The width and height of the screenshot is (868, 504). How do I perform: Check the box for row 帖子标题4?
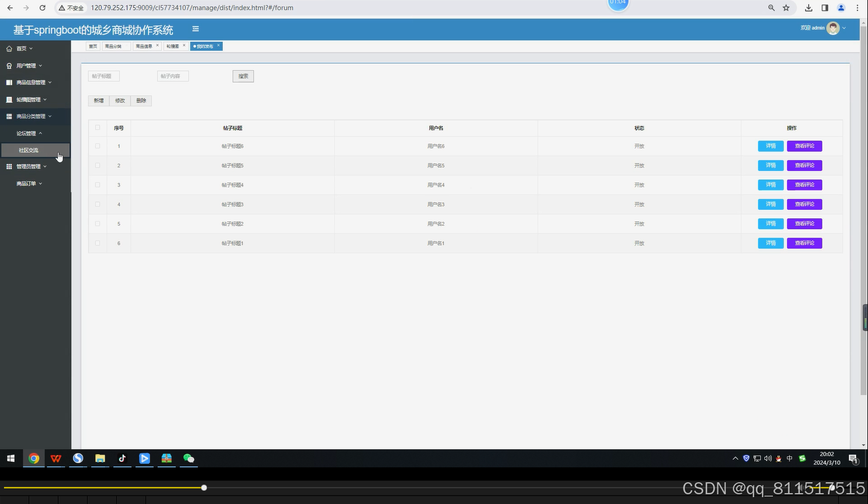[x=97, y=185]
